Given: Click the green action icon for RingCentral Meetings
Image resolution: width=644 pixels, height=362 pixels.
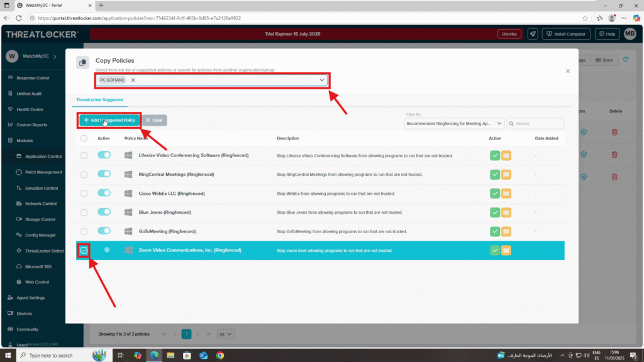Looking at the screenshot, I should click(x=495, y=175).
